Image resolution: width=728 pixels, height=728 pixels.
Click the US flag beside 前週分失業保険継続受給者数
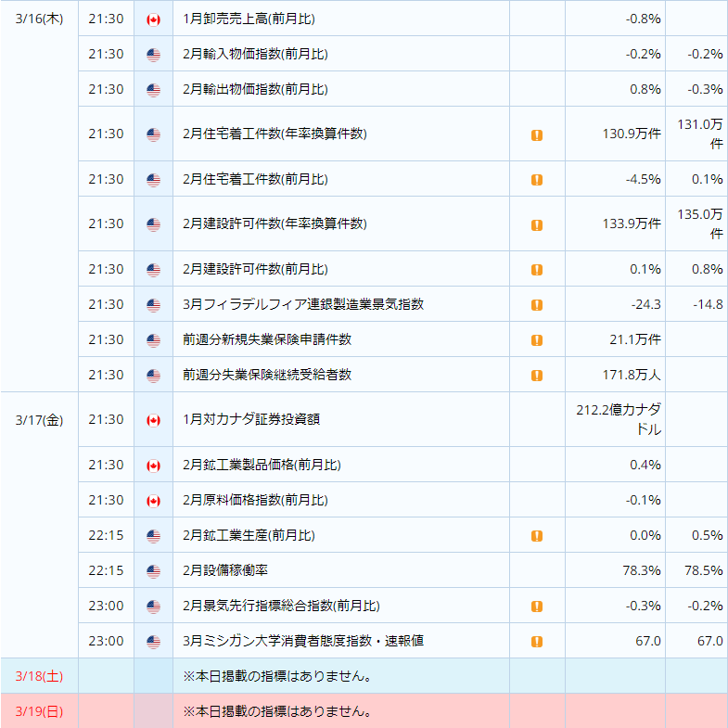click(153, 376)
